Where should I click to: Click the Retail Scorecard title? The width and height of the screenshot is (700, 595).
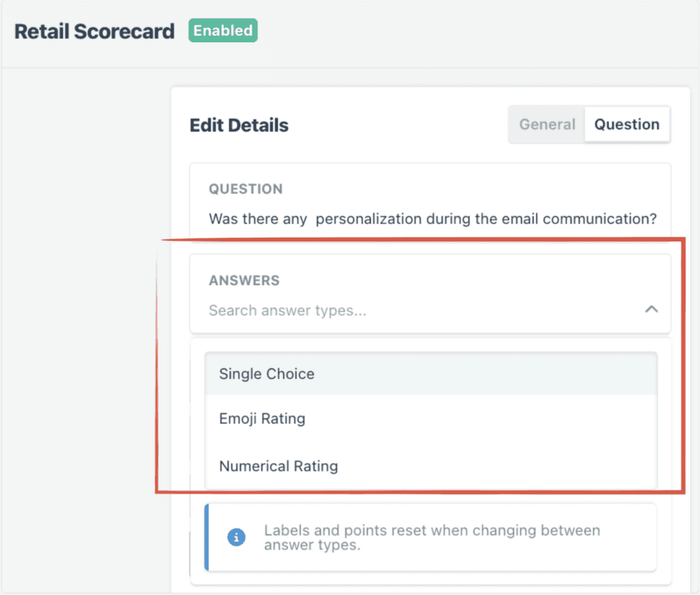click(x=94, y=31)
